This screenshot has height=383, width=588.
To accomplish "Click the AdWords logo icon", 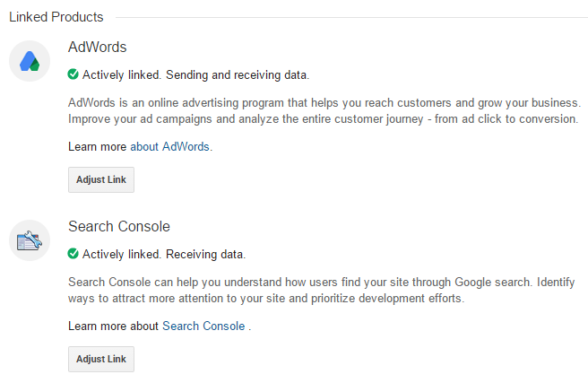I will point(30,61).
